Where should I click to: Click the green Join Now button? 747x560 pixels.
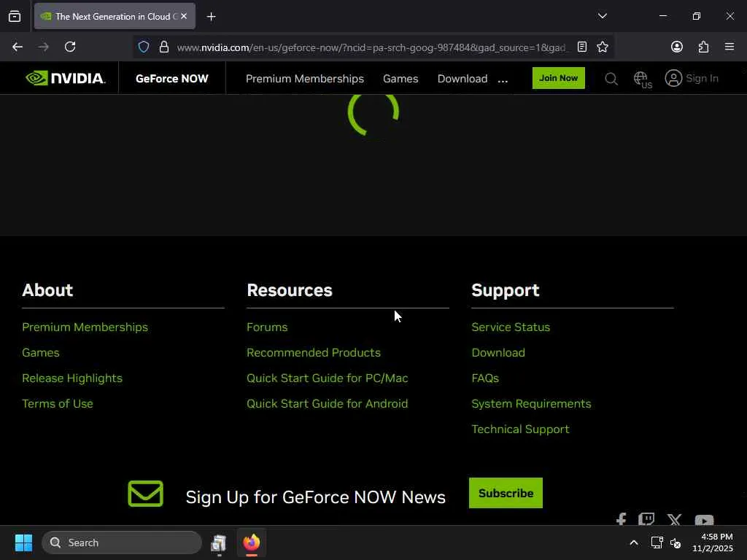pyautogui.click(x=558, y=78)
